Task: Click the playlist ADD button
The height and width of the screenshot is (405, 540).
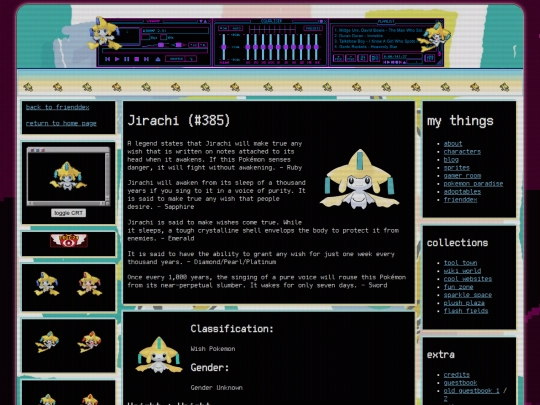Action: [x=339, y=58]
